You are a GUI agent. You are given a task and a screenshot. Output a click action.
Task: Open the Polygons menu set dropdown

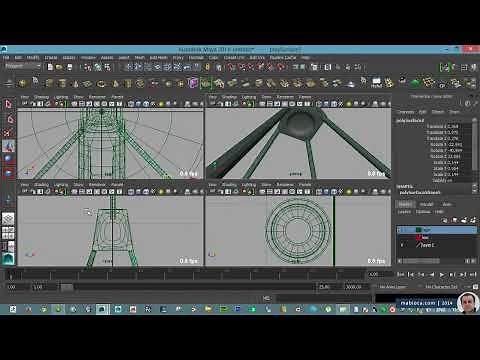[x=23, y=66]
